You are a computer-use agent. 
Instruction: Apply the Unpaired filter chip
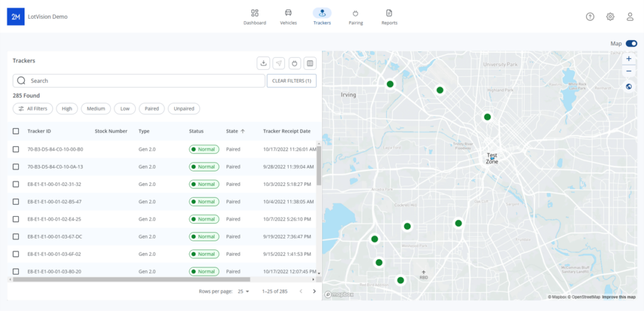[184, 109]
